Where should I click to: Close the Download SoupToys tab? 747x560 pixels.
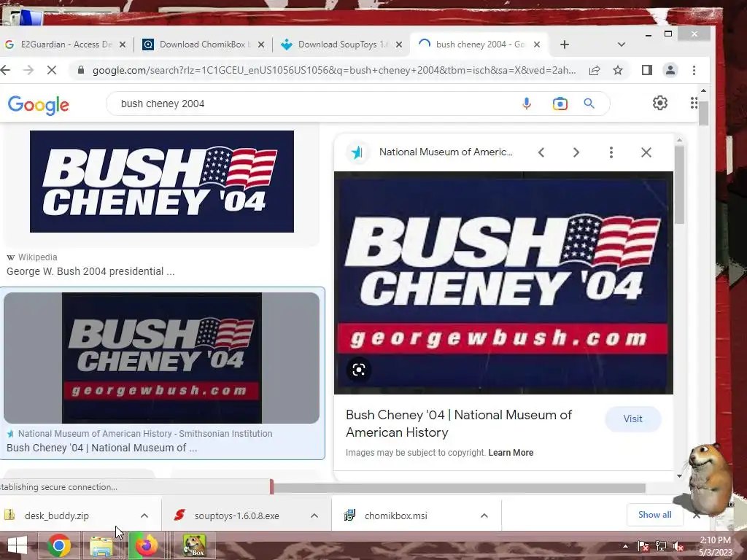399,44
